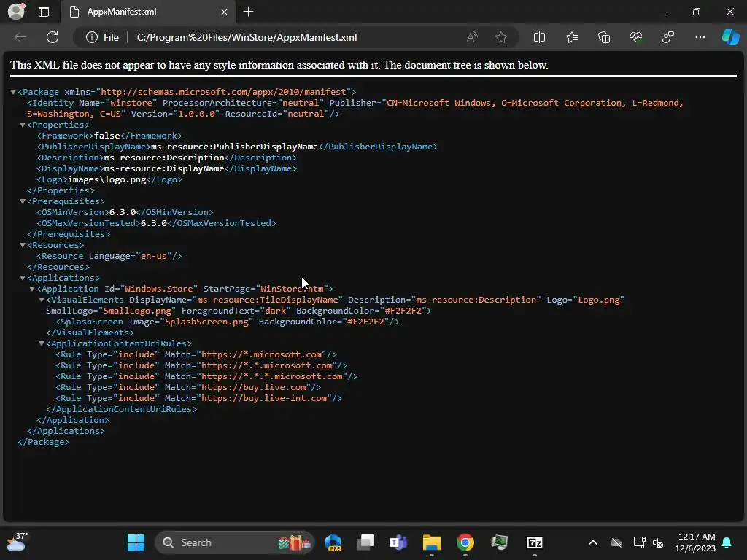Add this page to favorites star
Image resolution: width=747 pixels, height=560 pixels.
[x=500, y=37]
